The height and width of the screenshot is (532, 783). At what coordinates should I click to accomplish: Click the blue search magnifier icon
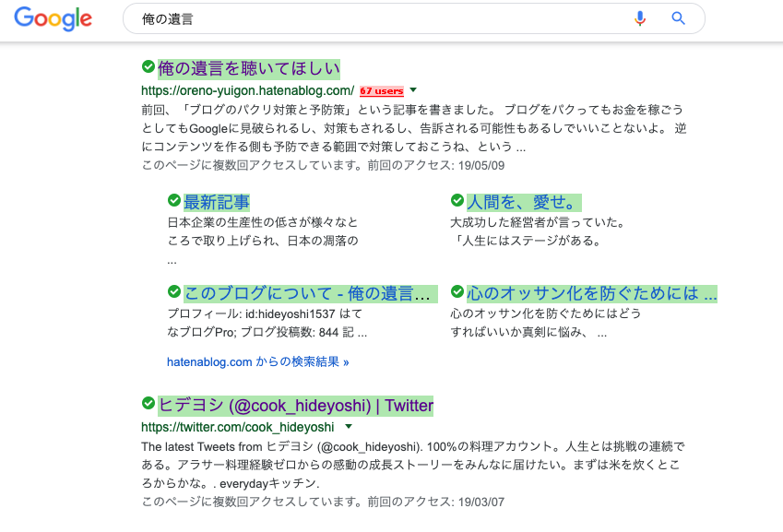point(678,18)
